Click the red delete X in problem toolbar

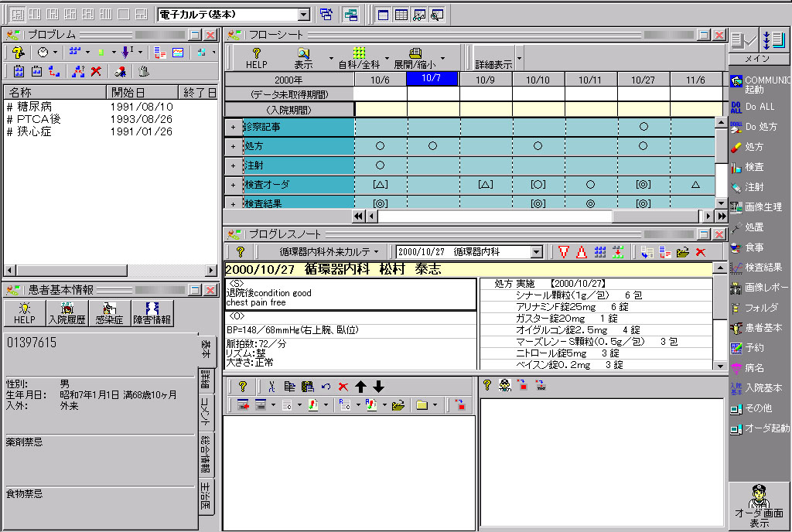[97, 71]
